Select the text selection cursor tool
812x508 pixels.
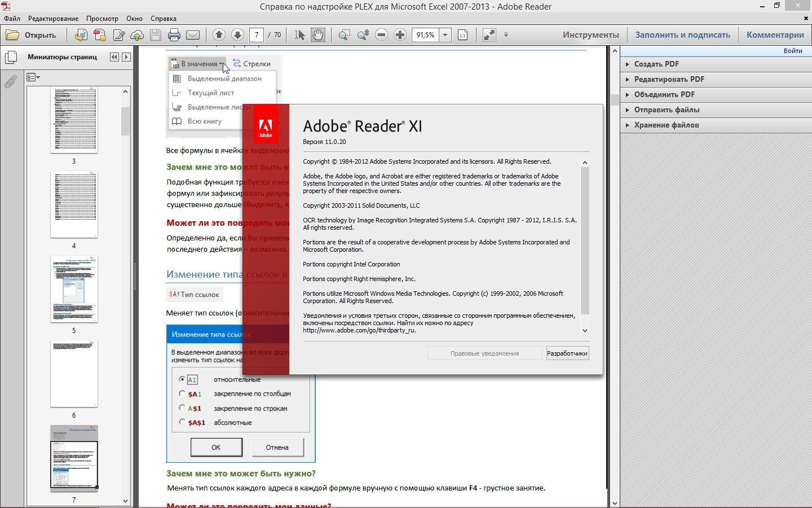point(299,35)
